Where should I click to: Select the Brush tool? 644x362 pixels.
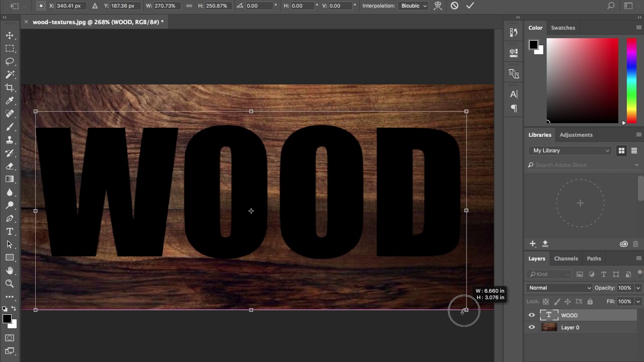click(x=10, y=127)
